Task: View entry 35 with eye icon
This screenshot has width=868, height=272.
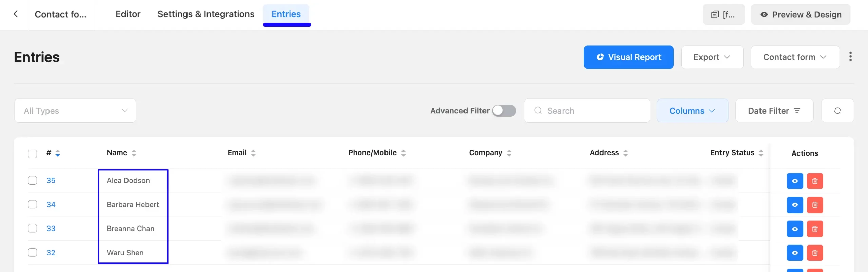Action: [x=795, y=181]
